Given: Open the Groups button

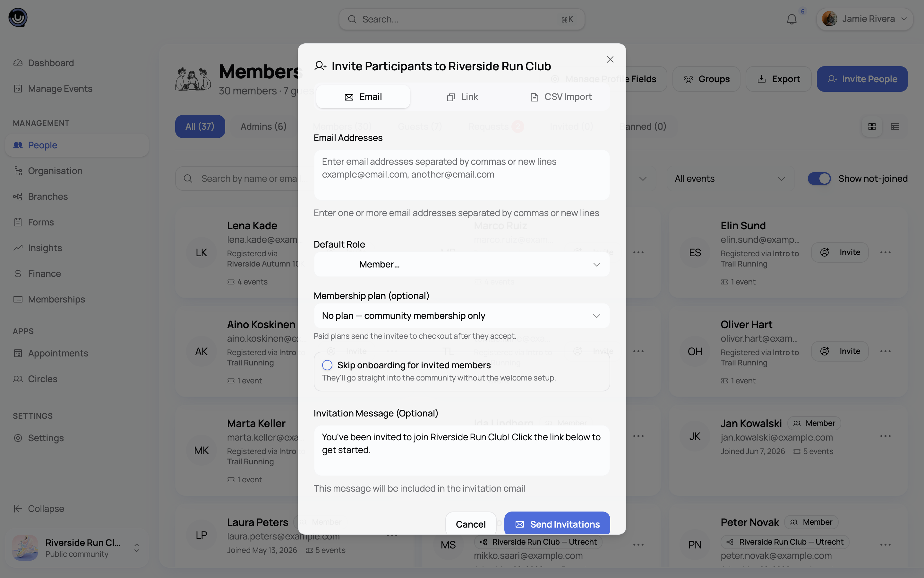Looking at the screenshot, I should click(706, 79).
